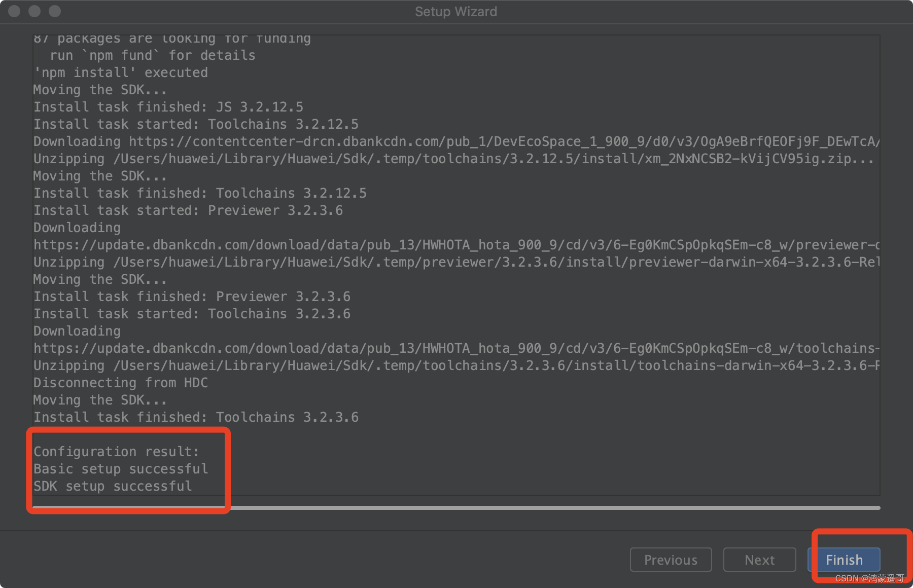The height and width of the screenshot is (588, 913).
Task: Click 'Install task started: Previewer 3.2.3.6' line
Action: [x=188, y=210]
